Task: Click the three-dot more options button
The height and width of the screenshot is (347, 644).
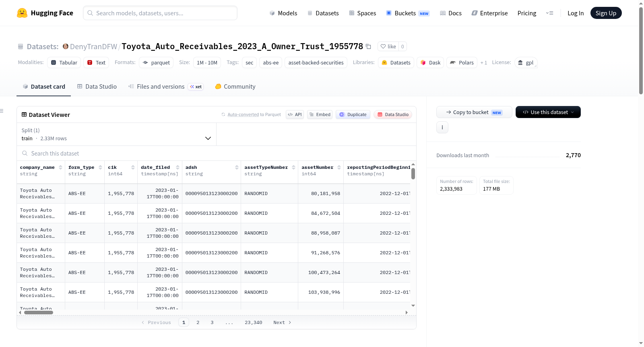Action: pyautogui.click(x=442, y=127)
